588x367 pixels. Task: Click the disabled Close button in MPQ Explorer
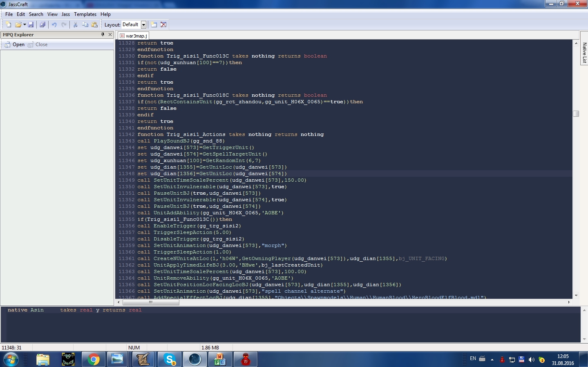coord(38,44)
